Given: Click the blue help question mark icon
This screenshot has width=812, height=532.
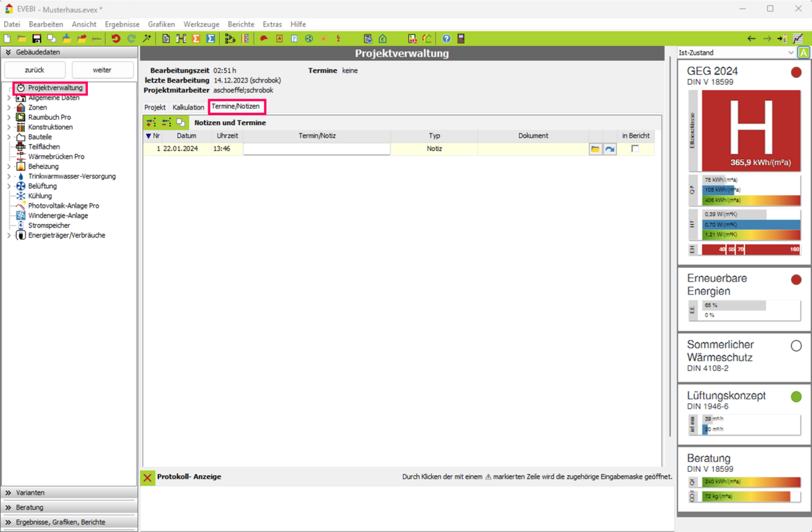Looking at the screenshot, I should point(446,39).
